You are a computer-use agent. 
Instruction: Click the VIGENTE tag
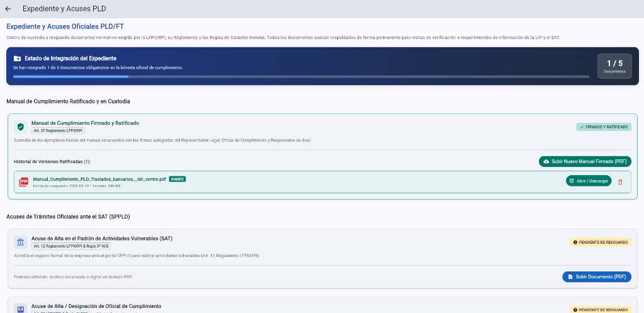click(177, 179)
